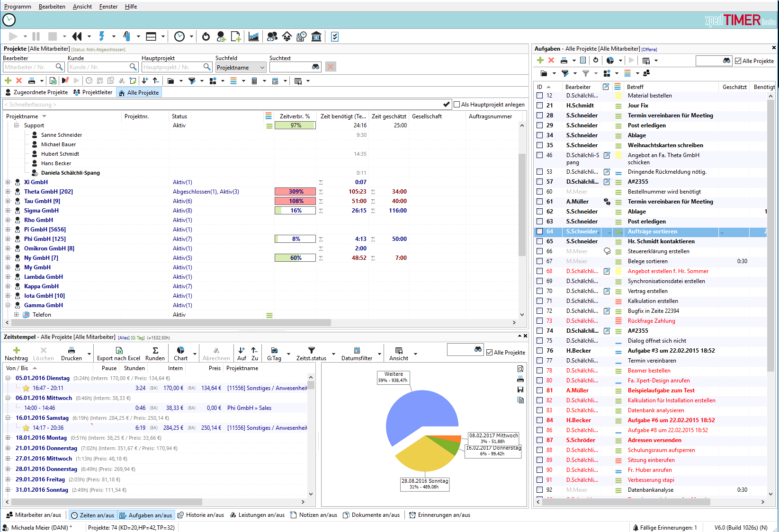
Task: Switch to Projektleiter tab
Action: tap(93, 92)
